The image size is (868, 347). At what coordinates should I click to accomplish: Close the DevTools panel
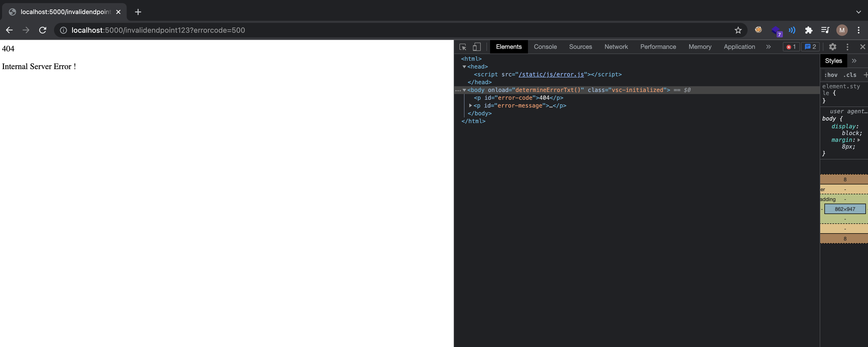pyautogui.click(x=863, y=47)
